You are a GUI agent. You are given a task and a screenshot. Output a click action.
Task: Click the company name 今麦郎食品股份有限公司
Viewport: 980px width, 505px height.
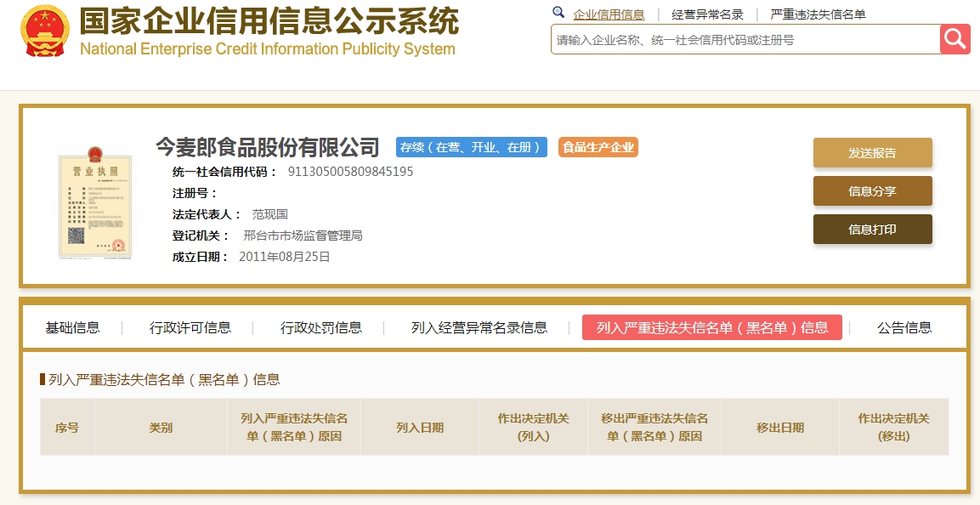[x=268, y=147]
